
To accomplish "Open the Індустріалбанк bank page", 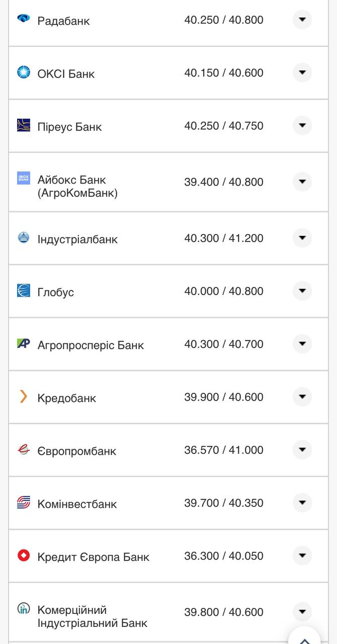I will (78, 238).
